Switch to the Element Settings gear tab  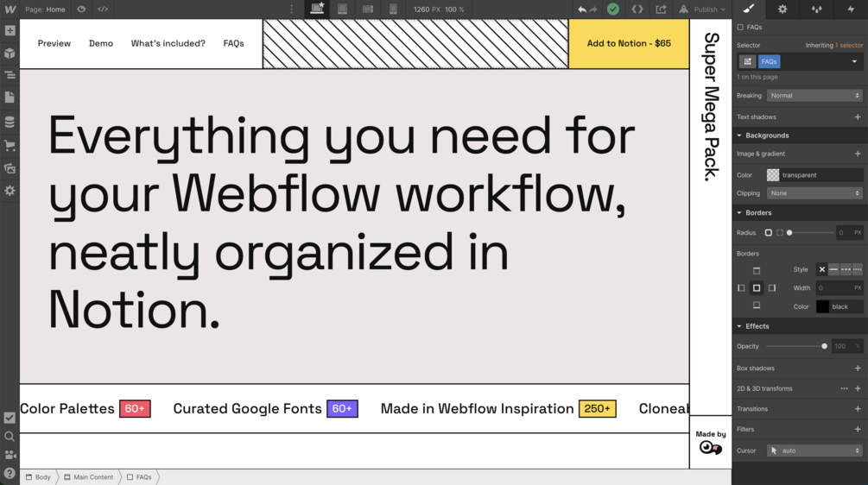coord(782,9)
